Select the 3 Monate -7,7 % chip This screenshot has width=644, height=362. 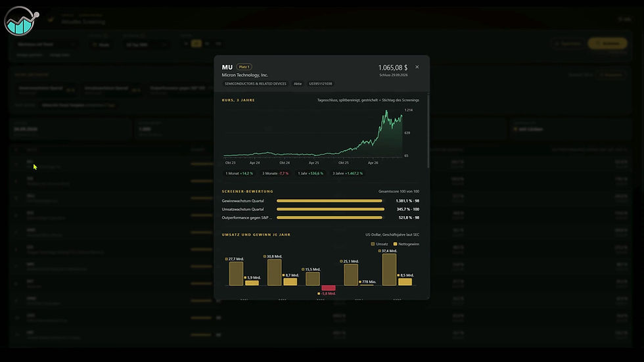click(275, 173)
